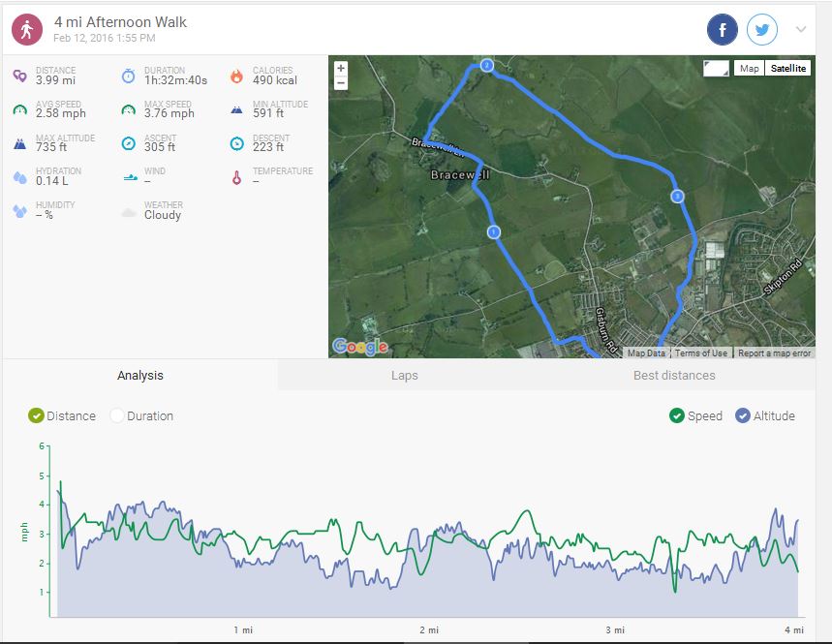
Task: Click the Twitter share icon
Action: pyautogui.click(x=762, y=30)
